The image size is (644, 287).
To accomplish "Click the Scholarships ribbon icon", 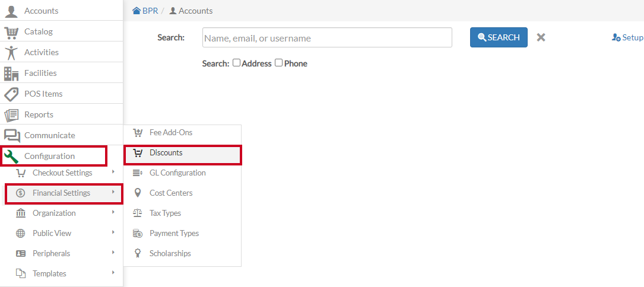I will coord(138,253).
